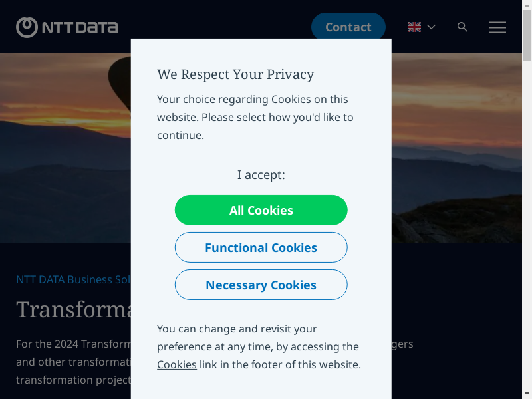This screenshot has width=532, height=399.
Task: Click the NTT DATA circular logo icon
Action: point(27,27)
